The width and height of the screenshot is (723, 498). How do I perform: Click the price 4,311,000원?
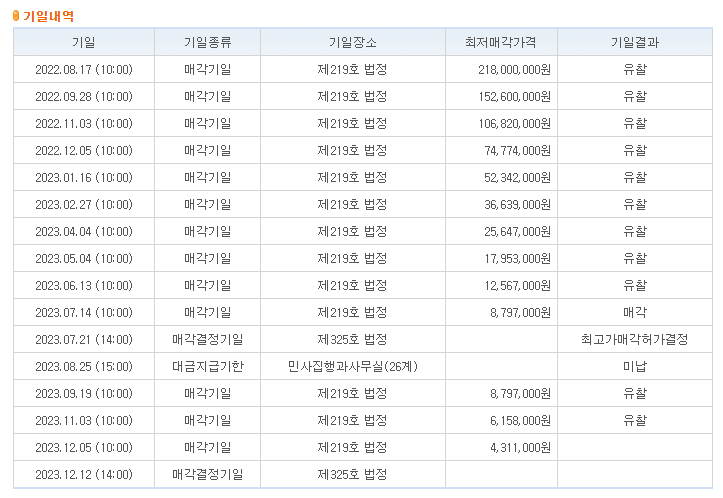521,447
